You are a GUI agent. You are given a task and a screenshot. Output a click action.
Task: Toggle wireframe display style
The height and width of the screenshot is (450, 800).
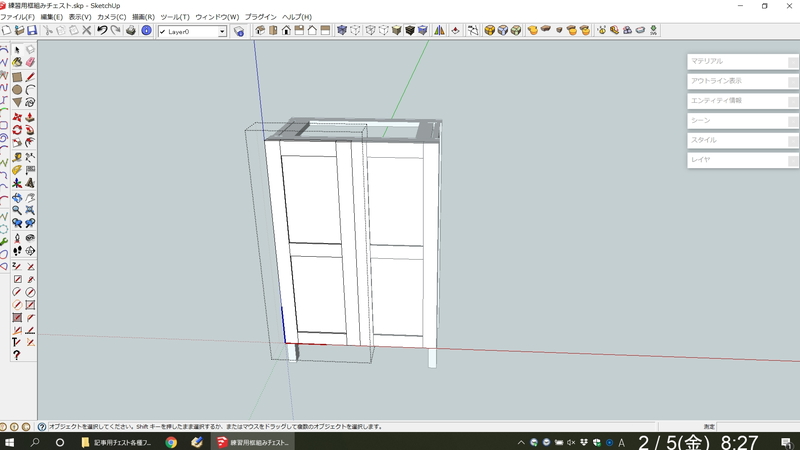pyautogui.click(x=370, y=31)
